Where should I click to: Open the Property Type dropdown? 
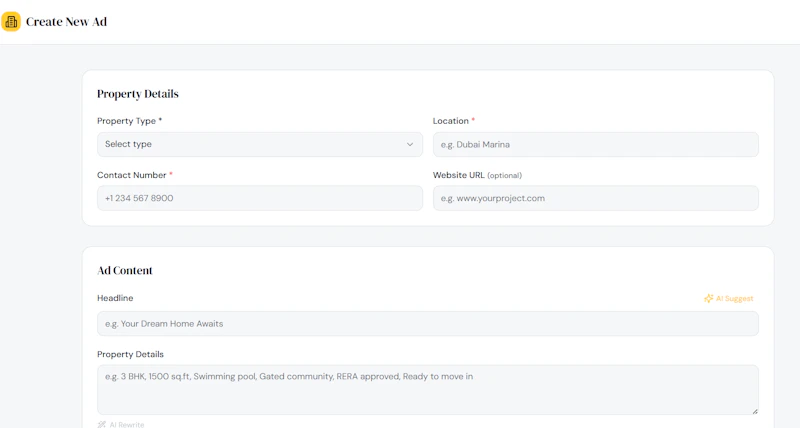260,144
